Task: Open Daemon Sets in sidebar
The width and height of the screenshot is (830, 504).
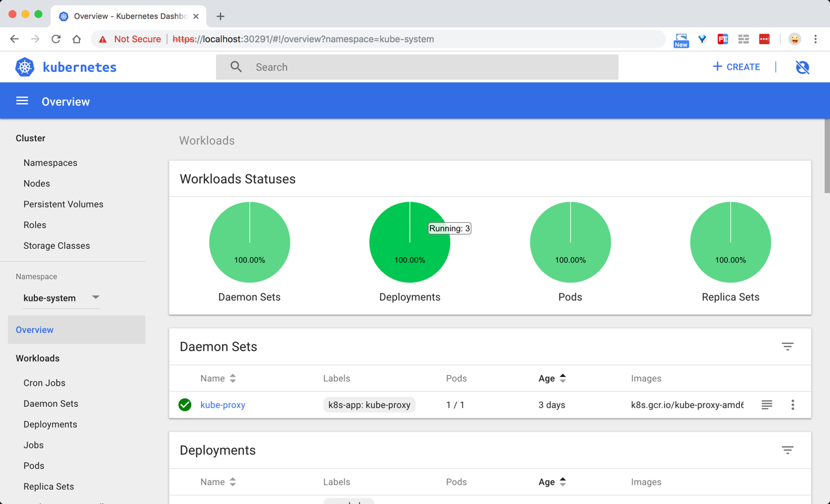Action: pyautogui.click(x=51, y=404)
